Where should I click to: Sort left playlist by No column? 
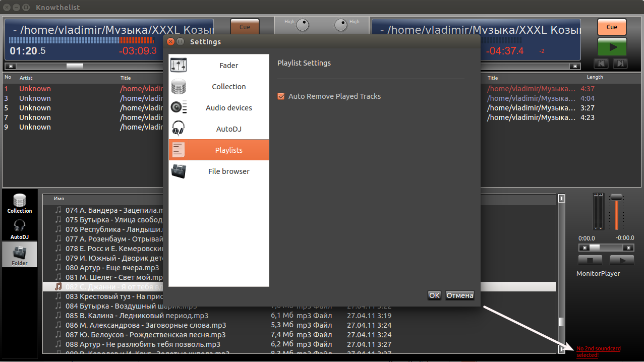(8, 77)
